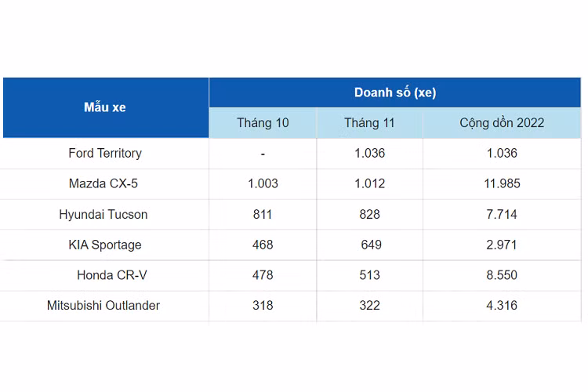The image size is (588, 392).
Task: Select the Ford Territory row label
Action: [x=105, y=153]
